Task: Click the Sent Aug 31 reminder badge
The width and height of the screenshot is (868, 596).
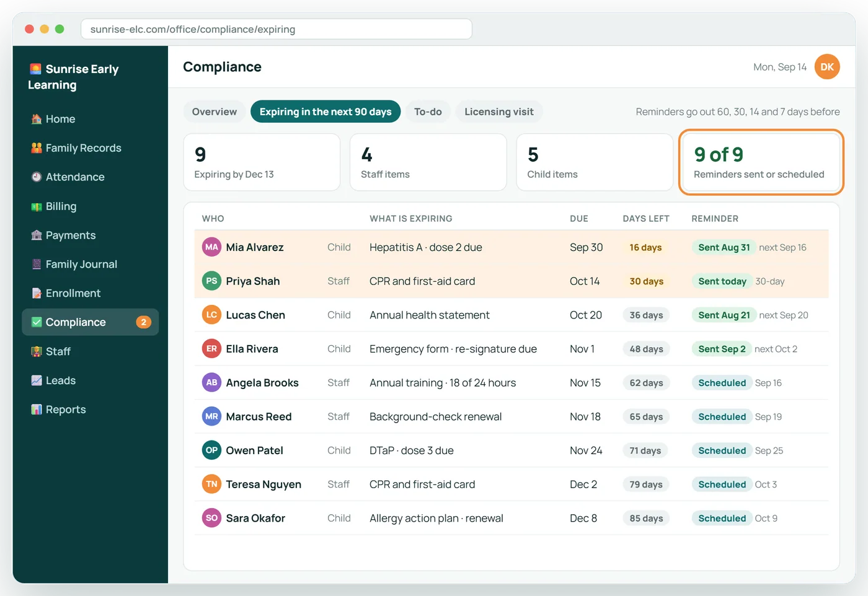Action: (x=724, y=247)
